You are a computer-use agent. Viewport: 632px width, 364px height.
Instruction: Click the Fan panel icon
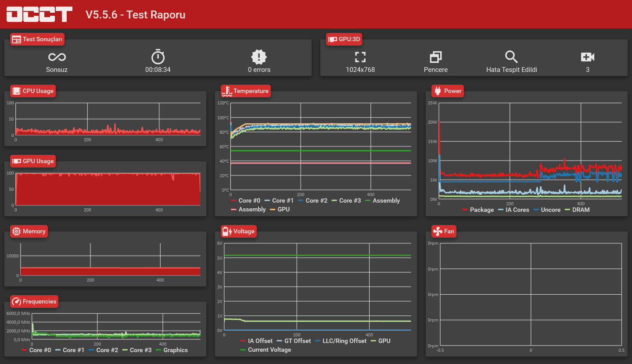(x=437, y=231)
